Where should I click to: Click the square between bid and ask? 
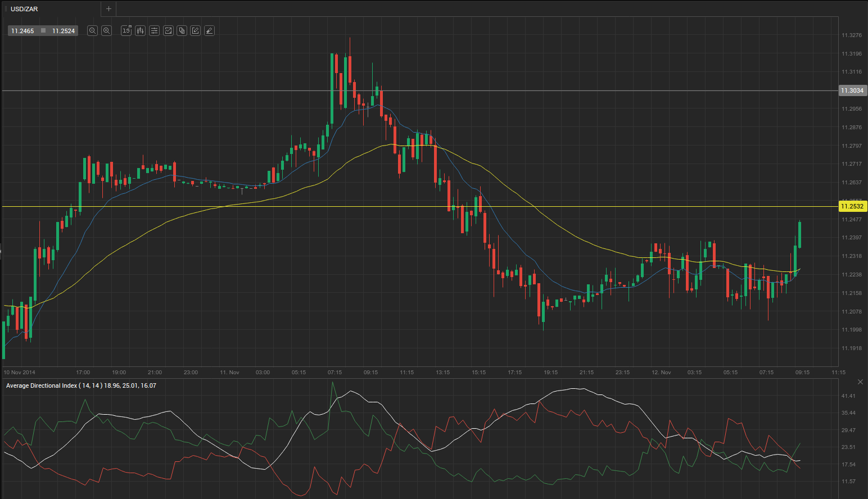pos(43,31)
